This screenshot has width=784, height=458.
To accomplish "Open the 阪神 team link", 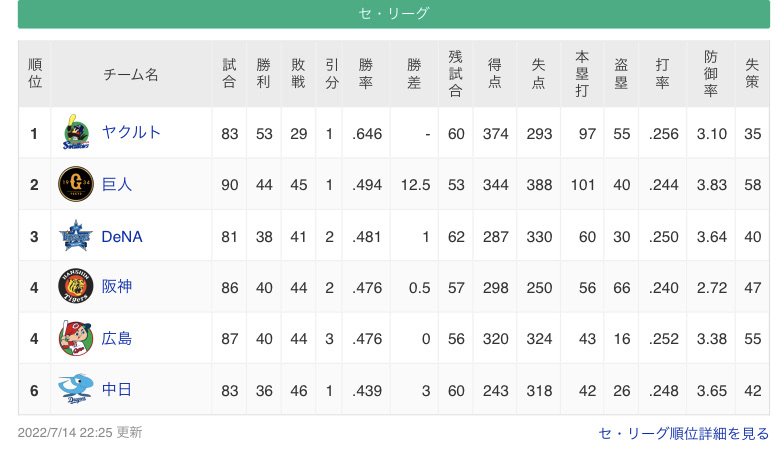I will [116, 286].
